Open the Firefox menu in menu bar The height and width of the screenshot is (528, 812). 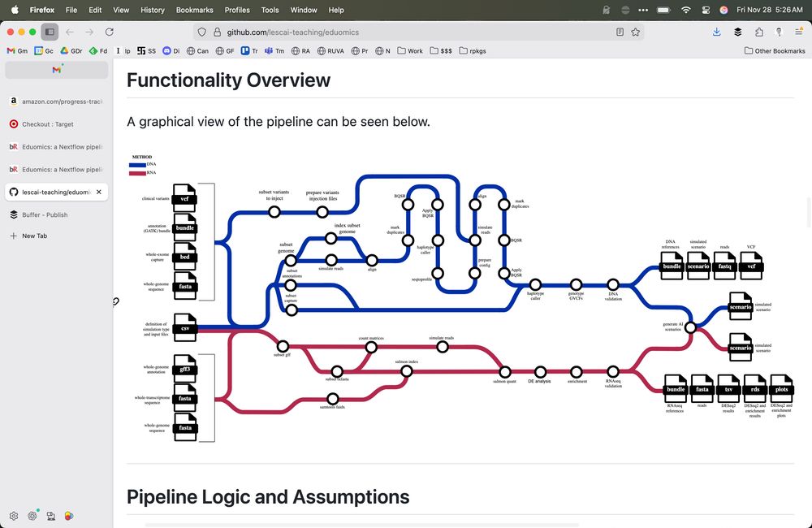(x=42, y=10)
